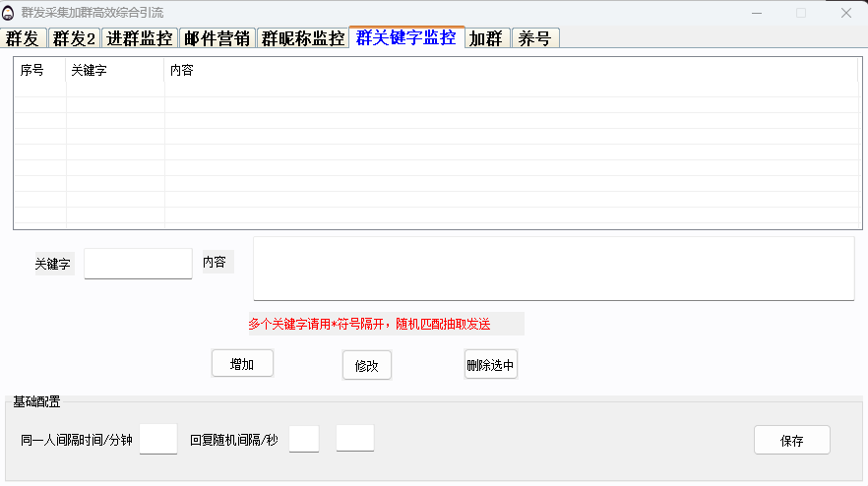868x486 pixels.
Task: Select the 邮件营销 tab
Action: tap(217, 38)
